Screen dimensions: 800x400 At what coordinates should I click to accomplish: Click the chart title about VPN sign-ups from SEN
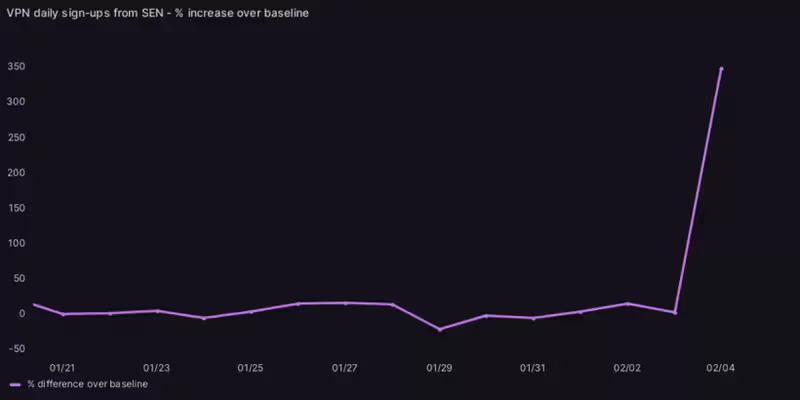pos(158,13)
